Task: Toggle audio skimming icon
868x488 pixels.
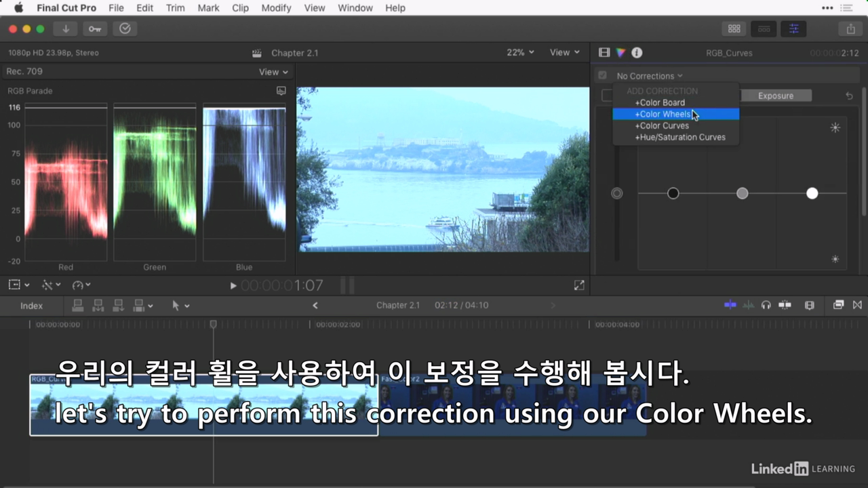Action: point(748,305)
